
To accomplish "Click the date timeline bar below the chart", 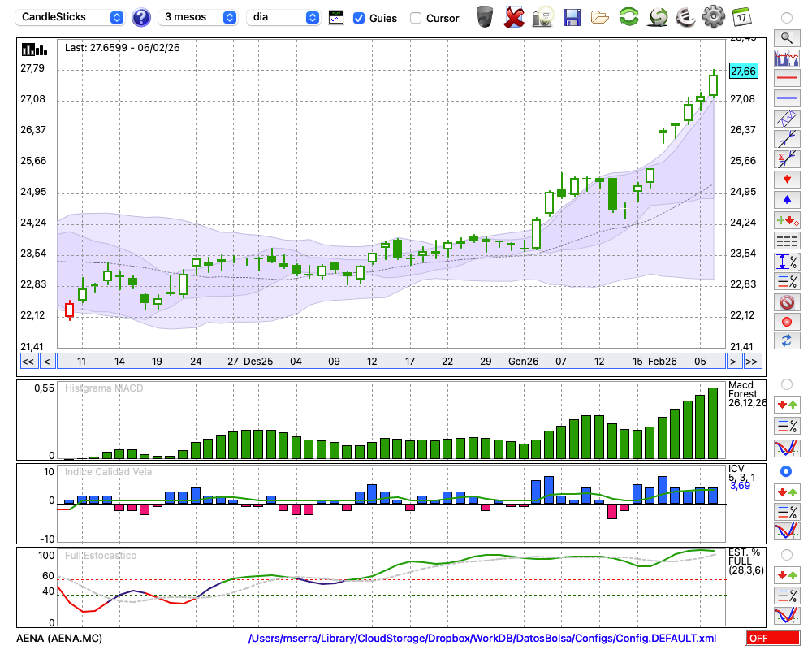I will [x=390, y=362].
